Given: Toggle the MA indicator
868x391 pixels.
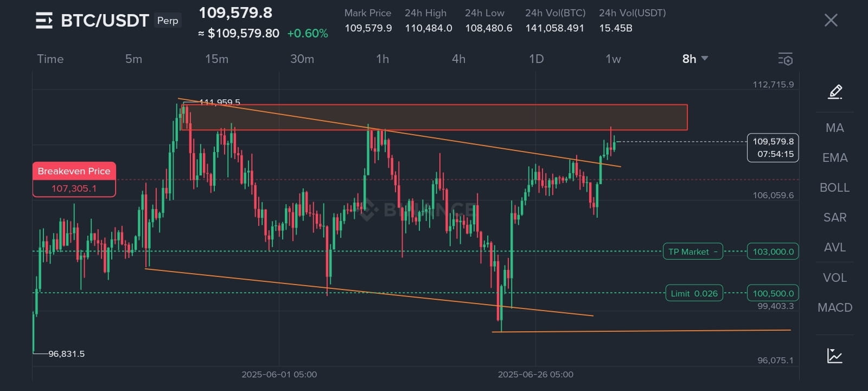Looking at the screenshot, I should pos(835,128).
